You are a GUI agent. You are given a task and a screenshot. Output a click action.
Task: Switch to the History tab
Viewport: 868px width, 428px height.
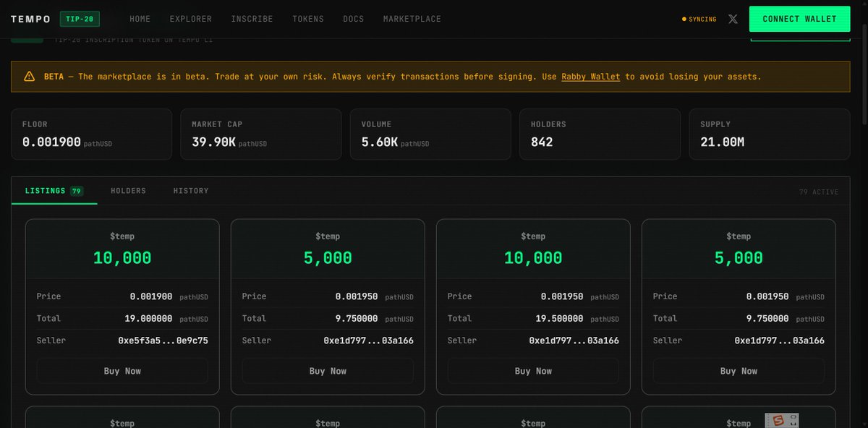tap(191, 191)
